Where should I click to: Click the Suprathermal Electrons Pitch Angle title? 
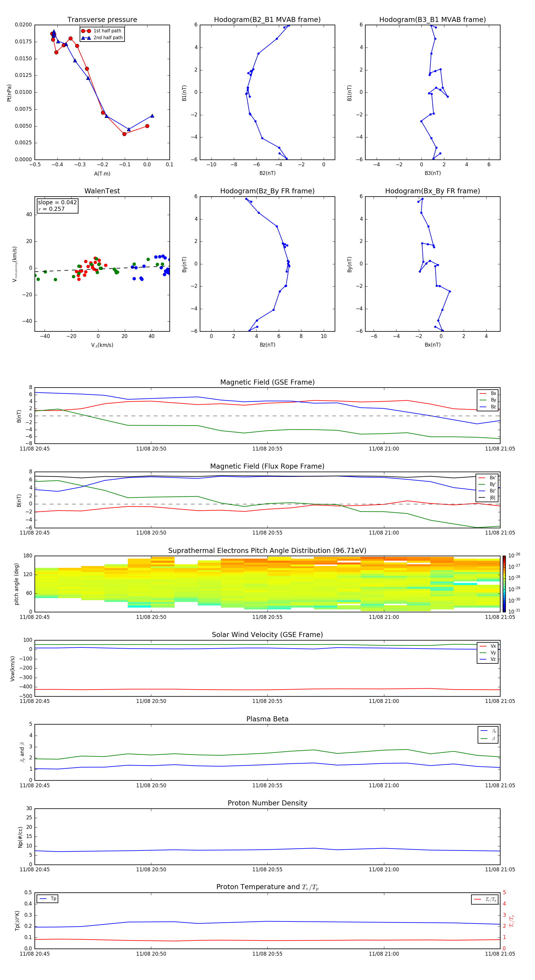pyautogui.click(x=267, y=551)
